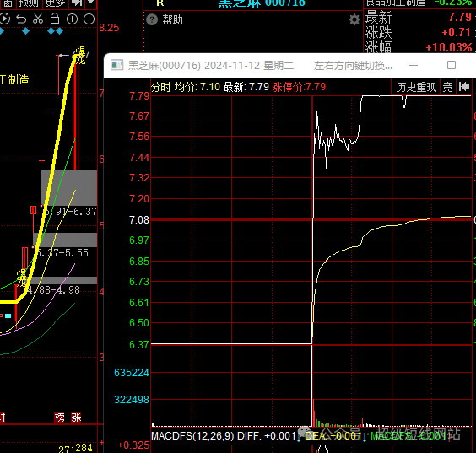The height and width of the screenshot is (453, 476).
Task: Click the 6.37 axis price label
Action: point(139,345)
